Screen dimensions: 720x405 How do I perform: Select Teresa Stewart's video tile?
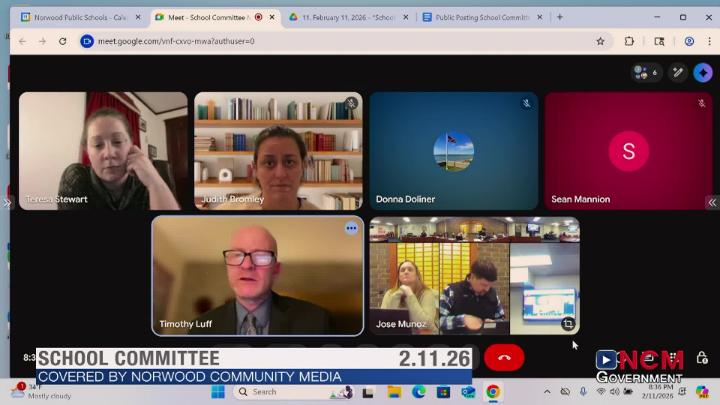point(103,150)
